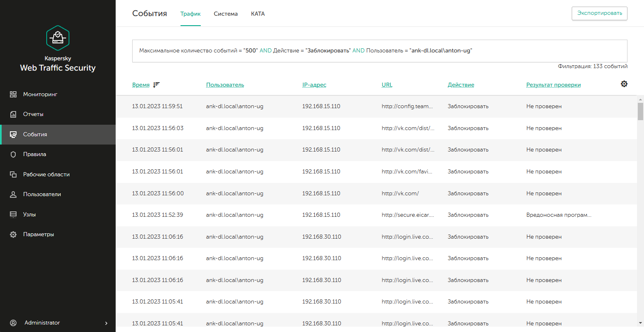Open Правила section in sidebar
The image size is (644, 332).
coord(58,154)
